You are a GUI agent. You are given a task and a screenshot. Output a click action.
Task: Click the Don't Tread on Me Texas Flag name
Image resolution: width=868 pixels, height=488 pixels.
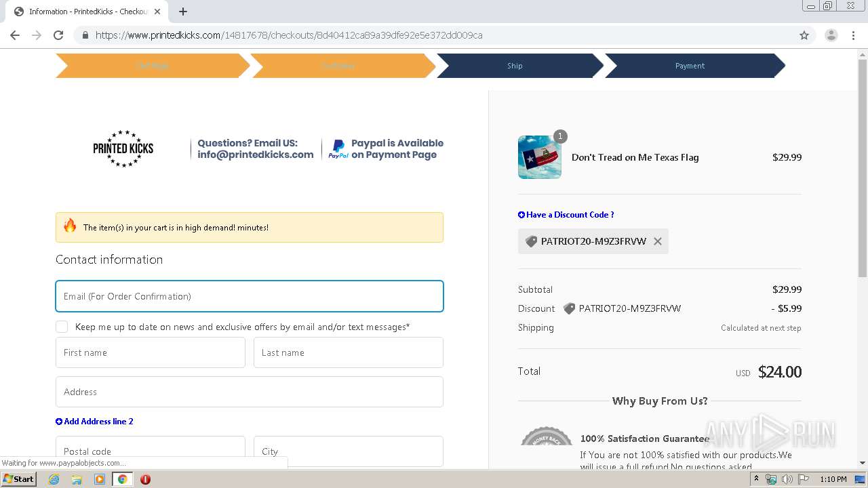(635, 157)
